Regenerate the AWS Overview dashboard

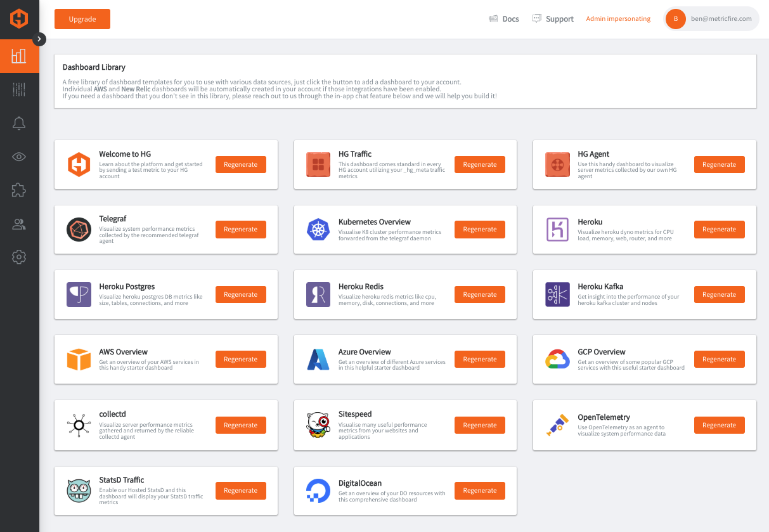[x=241, y=359]
